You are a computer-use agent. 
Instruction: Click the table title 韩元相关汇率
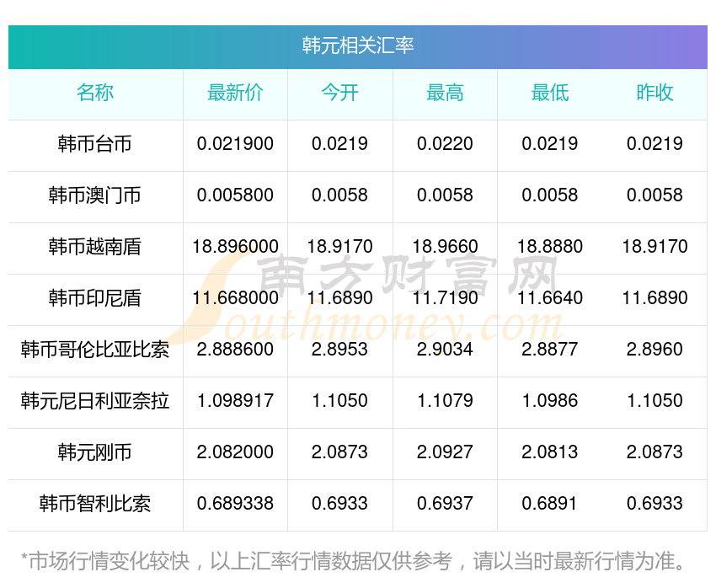pos(357,45)
